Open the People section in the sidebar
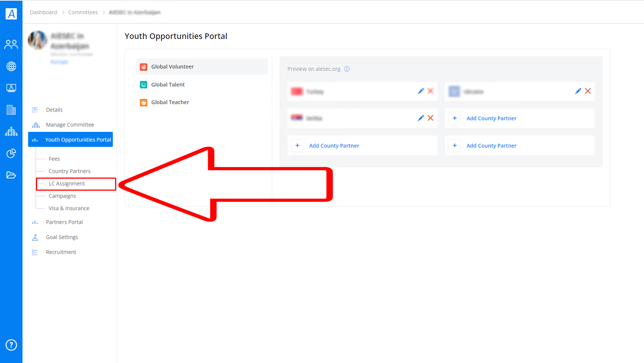644x363 pixels. click(11, 45)
